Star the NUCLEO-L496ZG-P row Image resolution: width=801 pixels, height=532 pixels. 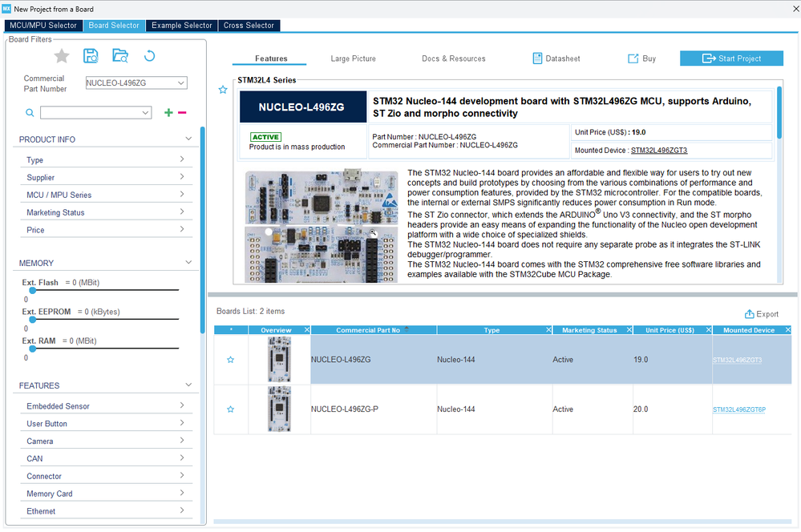230,409
